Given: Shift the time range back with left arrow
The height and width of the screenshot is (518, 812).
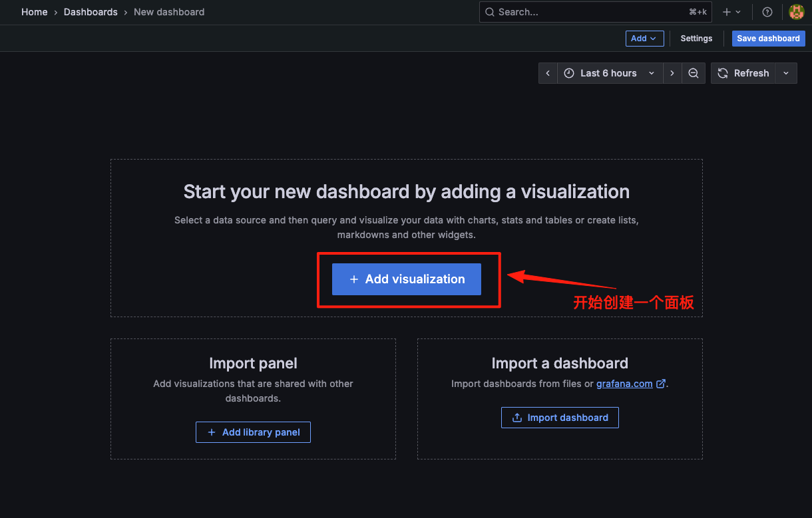Looking at the screenshot, I should pyautogui.click(x=548, y=73).
